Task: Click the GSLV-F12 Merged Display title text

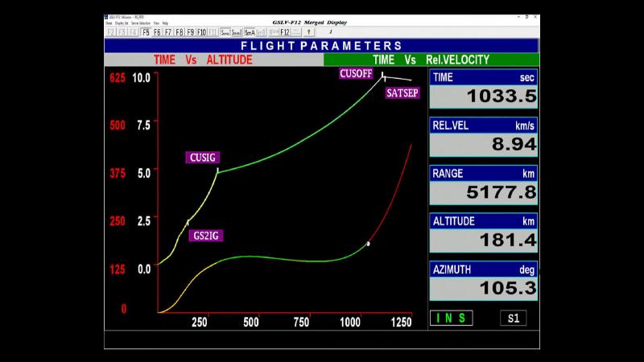Action: click(310, 23)
